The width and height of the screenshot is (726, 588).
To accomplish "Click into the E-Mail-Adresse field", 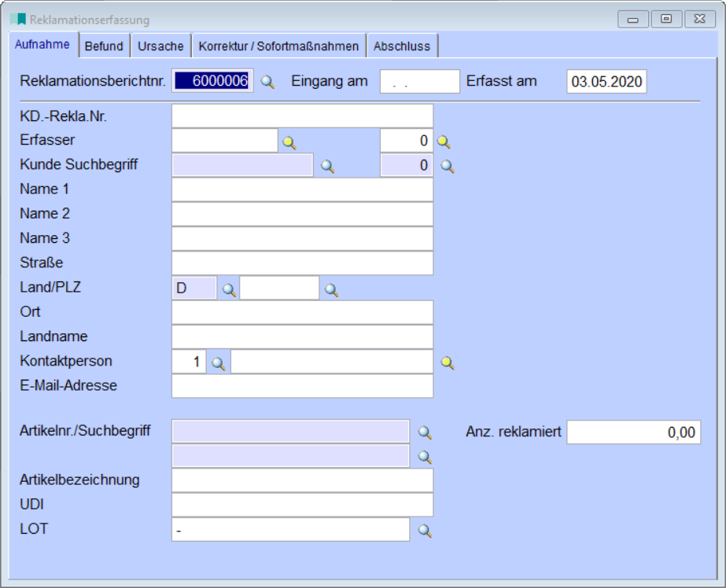I will [302, 386].
